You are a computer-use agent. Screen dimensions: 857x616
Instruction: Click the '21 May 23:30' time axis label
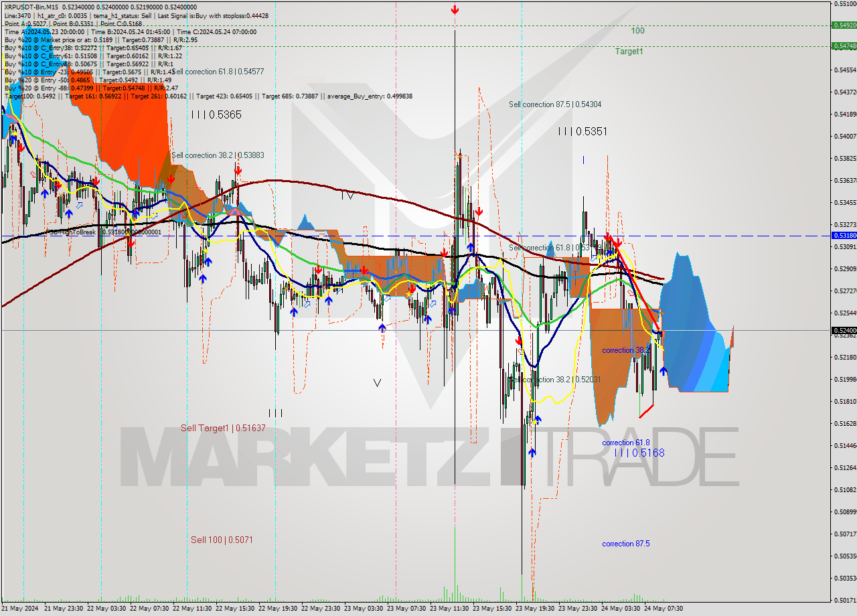click(x=64, y=609)
